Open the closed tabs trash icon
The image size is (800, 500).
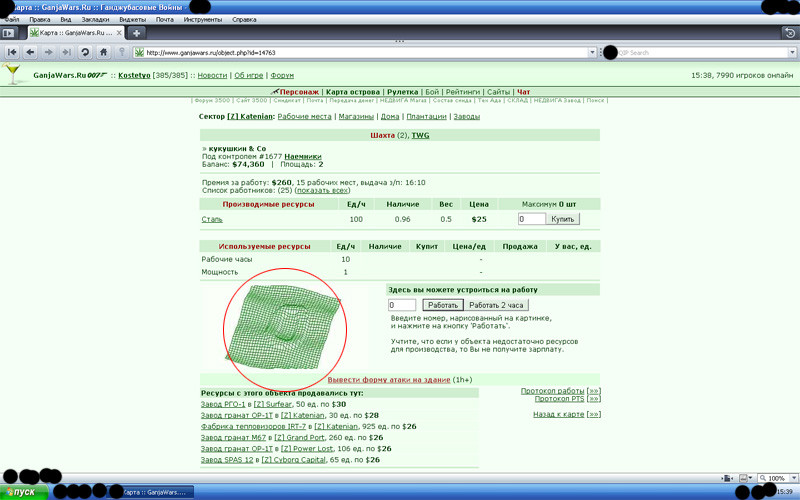click(790, 33)
